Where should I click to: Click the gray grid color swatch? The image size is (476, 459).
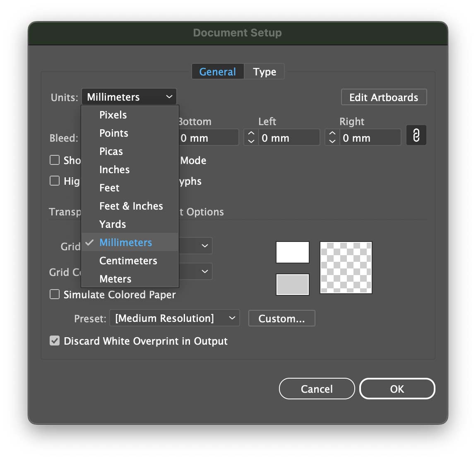292,285
